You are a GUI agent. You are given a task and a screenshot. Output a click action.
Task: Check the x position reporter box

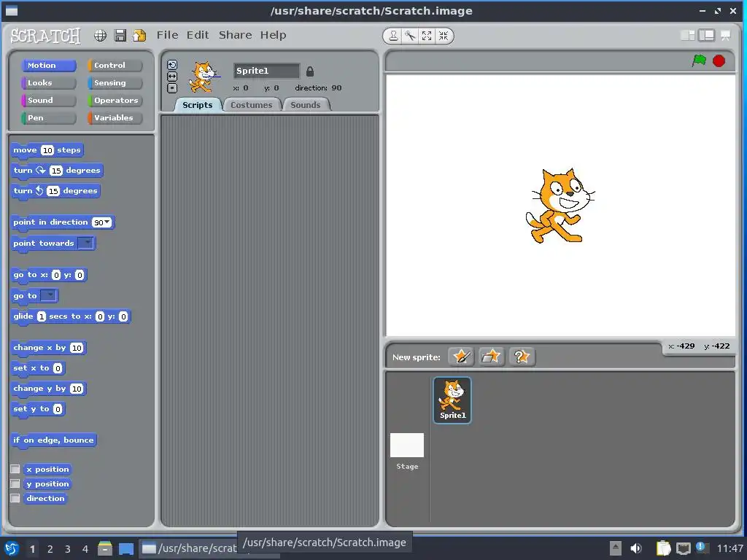pyautogui.click(x=15, y=469)
